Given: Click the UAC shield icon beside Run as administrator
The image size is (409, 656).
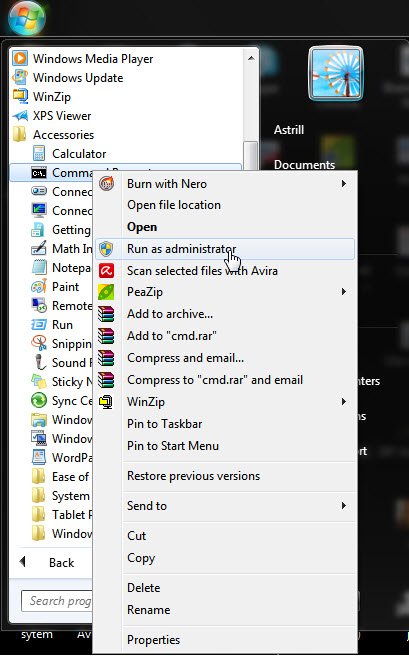Looking at the screenshot, I should tap(106, 249).
